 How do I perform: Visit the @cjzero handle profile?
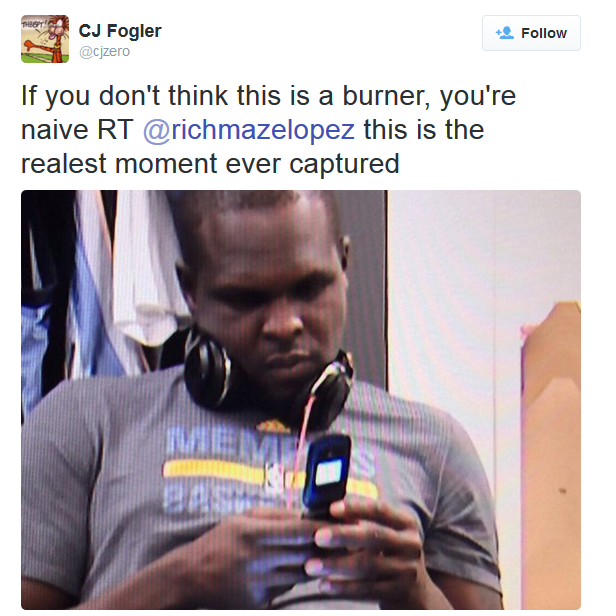click(104, 51)
